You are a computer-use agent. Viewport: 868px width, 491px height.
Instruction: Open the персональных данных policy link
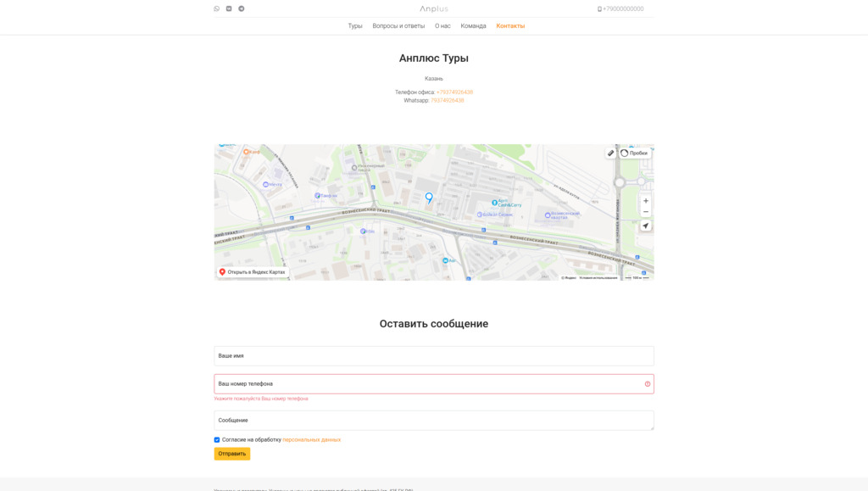coord(311,440)
